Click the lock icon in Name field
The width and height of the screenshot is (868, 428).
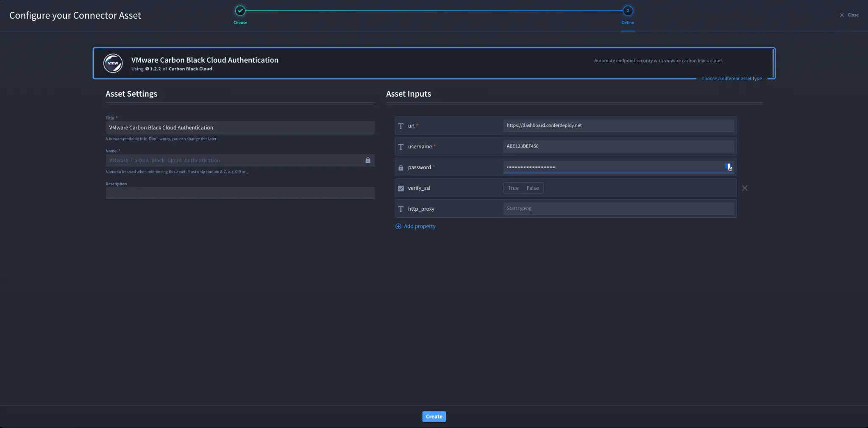368,160
